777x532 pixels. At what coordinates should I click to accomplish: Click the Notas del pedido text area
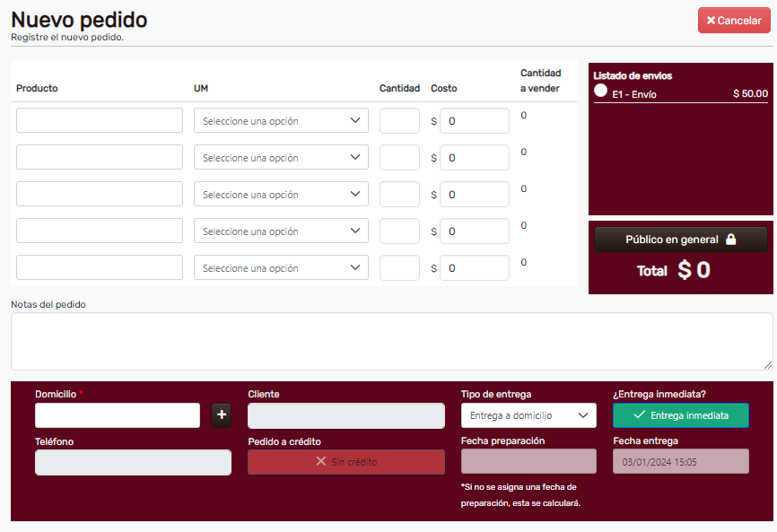(x=391, y=341)
